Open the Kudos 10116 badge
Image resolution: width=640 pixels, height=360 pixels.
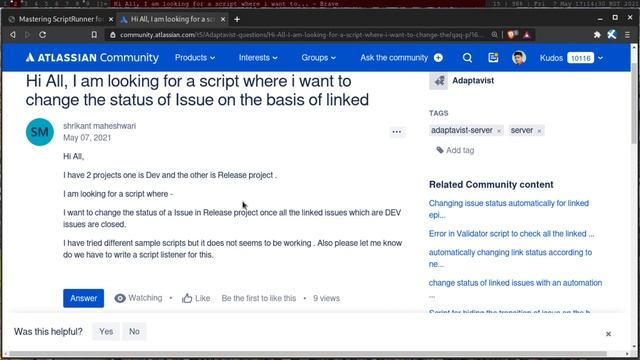(x=580, y=58)
